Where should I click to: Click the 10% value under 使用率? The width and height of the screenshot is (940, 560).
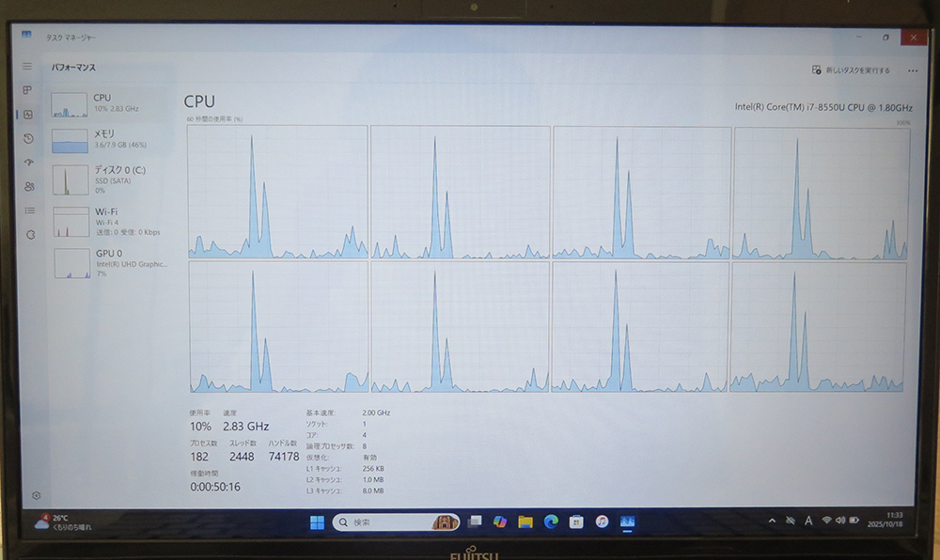[x=200, y=427]
